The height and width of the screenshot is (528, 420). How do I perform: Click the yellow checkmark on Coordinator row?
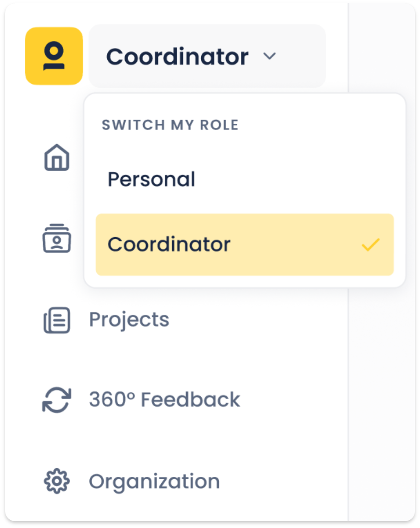click(x=370, y=245)
